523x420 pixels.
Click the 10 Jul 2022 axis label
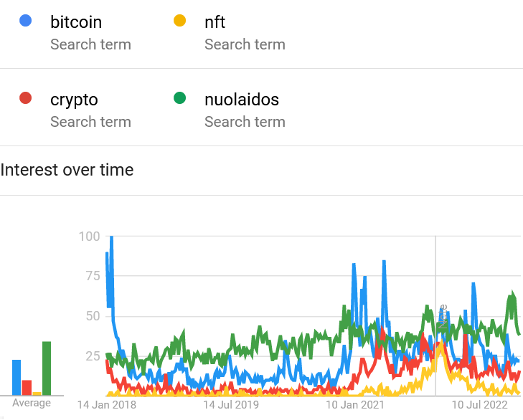[x=480, y=405]
